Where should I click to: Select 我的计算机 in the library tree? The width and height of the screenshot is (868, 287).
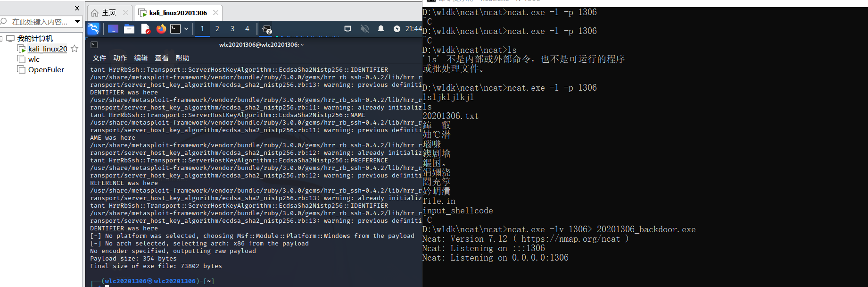point(35,39)
